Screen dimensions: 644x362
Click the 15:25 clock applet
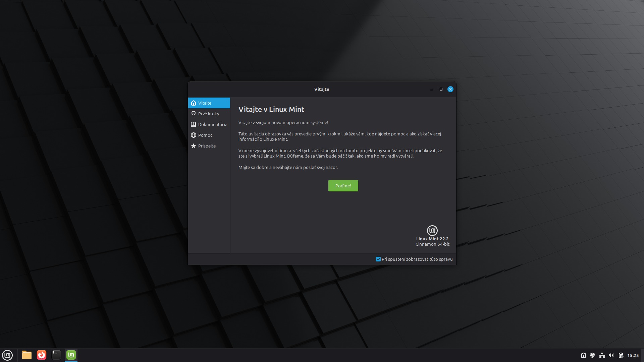tap(633, 355)
